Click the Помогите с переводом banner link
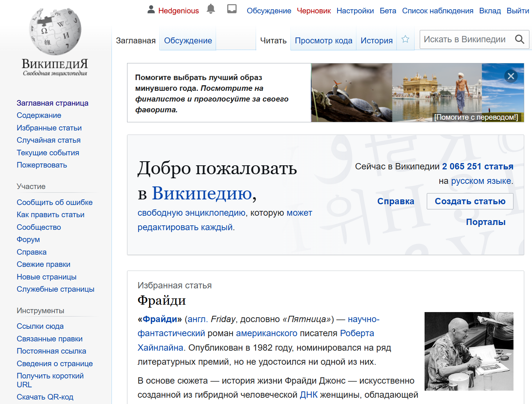Screen dimensions: 532x404 476,117
